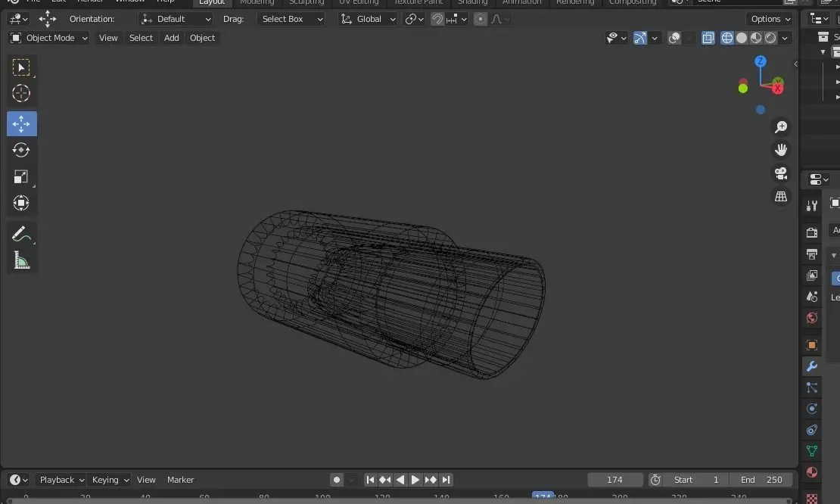Toggle auto keying record button
The width and height of the screenshot is (840, 504).
(x=337, y=480)
